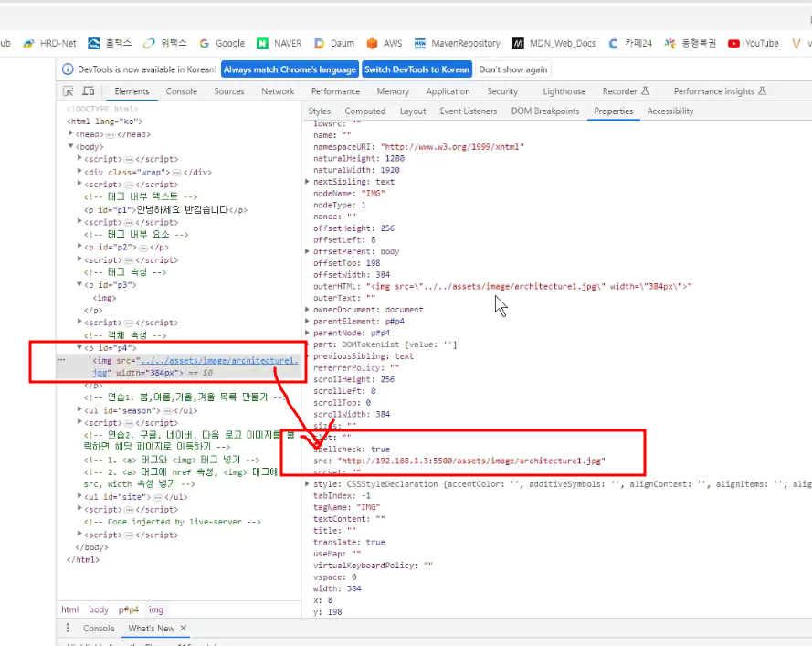Open the 동행복권 bookmark
812x646 pixels.
pyautogui.click(x=691, y=44)
